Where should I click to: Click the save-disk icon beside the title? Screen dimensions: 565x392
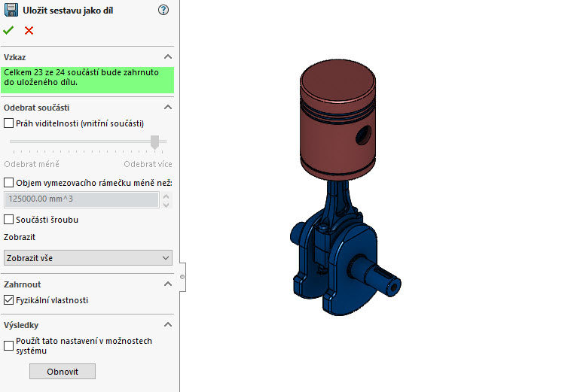[11, 10]
